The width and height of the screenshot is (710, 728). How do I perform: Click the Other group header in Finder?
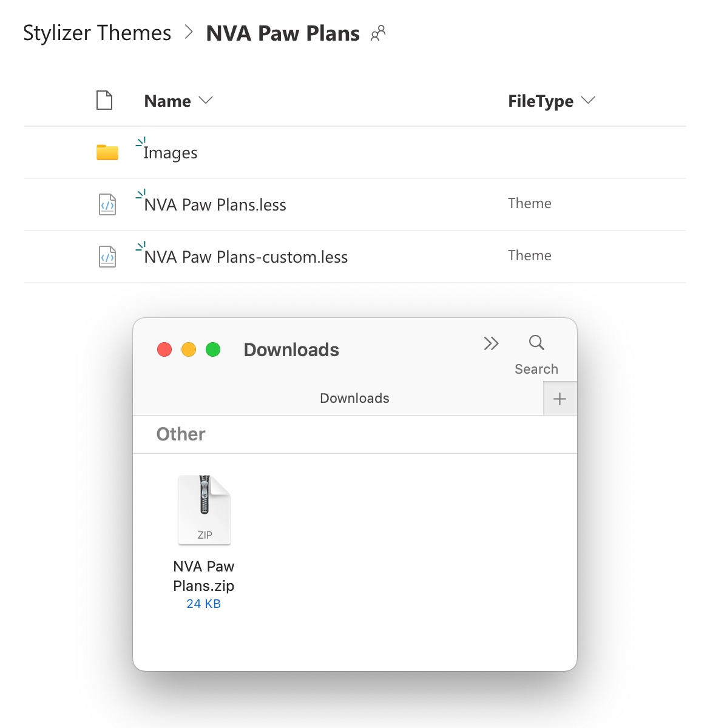181,434
